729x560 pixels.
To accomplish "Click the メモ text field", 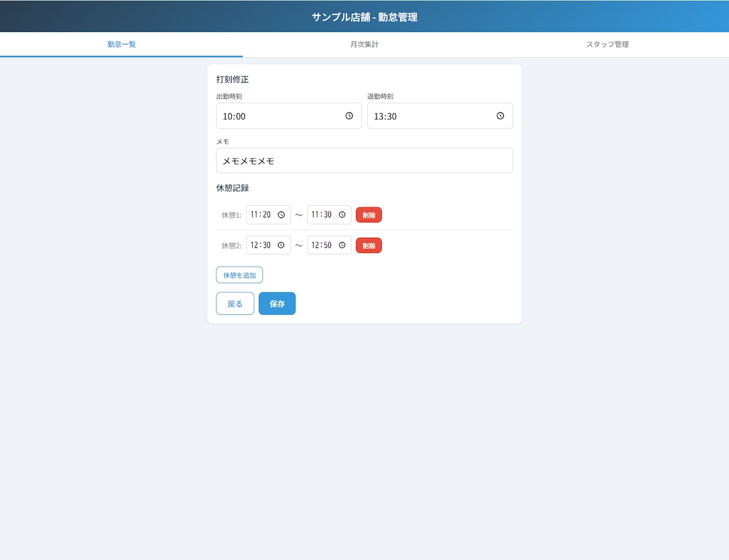I will pos(364,161).
